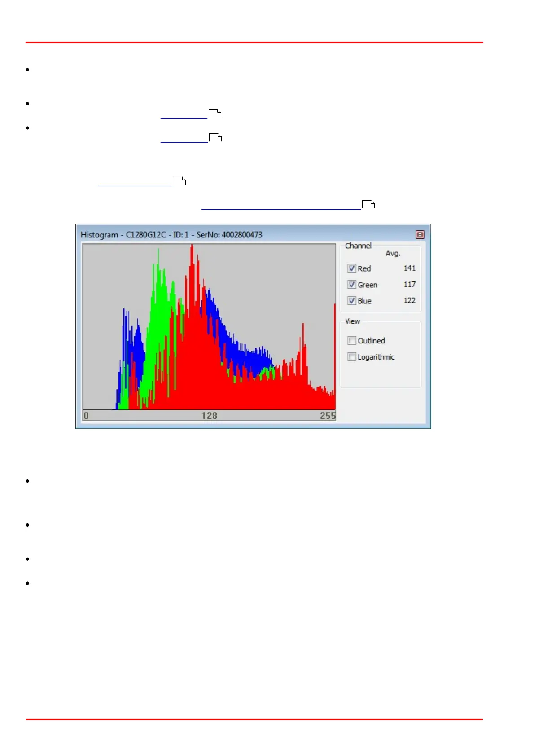Click the View group label

pos(352,321)
